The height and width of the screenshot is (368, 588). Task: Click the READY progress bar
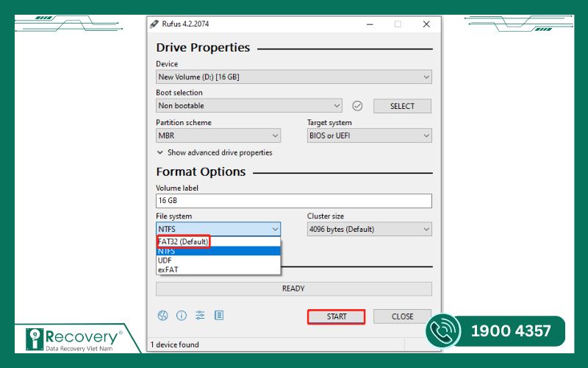[293, 289]
